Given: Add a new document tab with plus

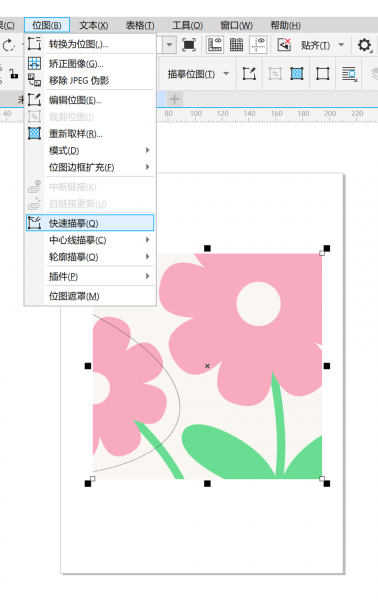Looking at the screenshot, I should [174, 99].
